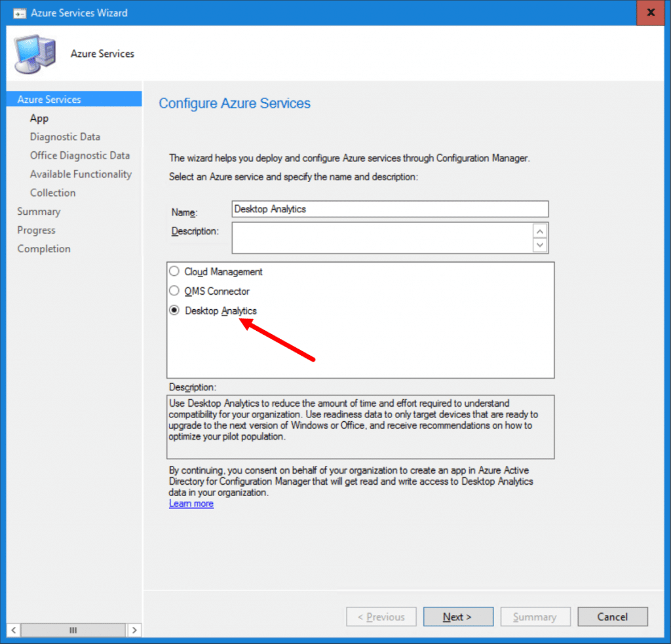The image size is (671, 644).
Task: Click the Azure Services monitor icon in the header
Action: [36, 52]
